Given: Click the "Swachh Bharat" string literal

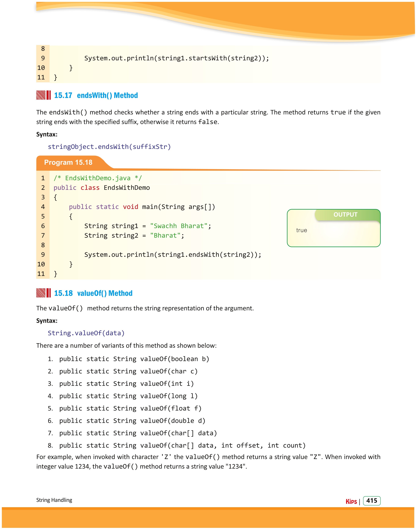Looking at the screenshot, I should point(179,226).
